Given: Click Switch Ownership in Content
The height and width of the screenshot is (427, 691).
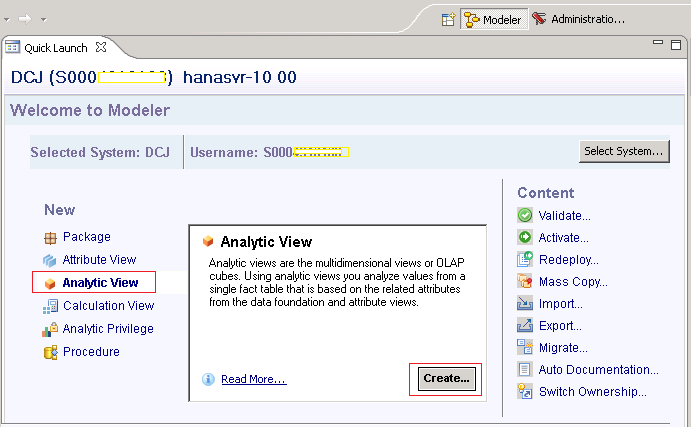Looking at the screenshot, I should (x=592, y=392).
